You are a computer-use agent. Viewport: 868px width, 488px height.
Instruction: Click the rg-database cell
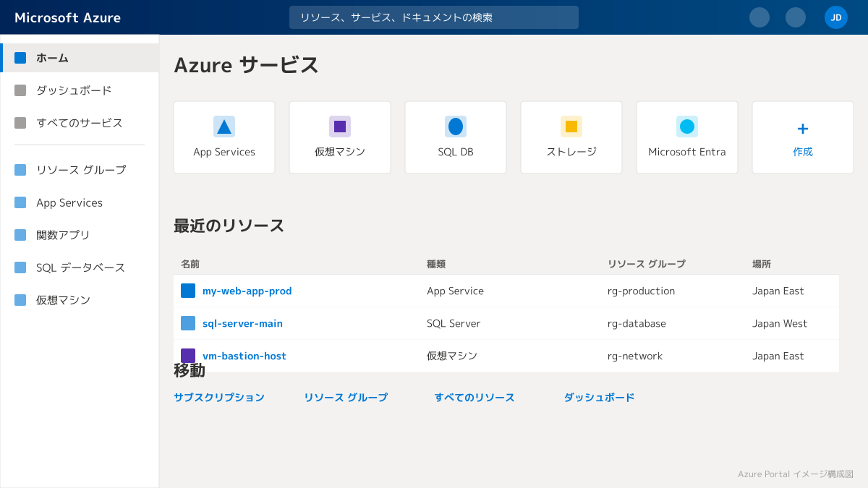(637, 323)
